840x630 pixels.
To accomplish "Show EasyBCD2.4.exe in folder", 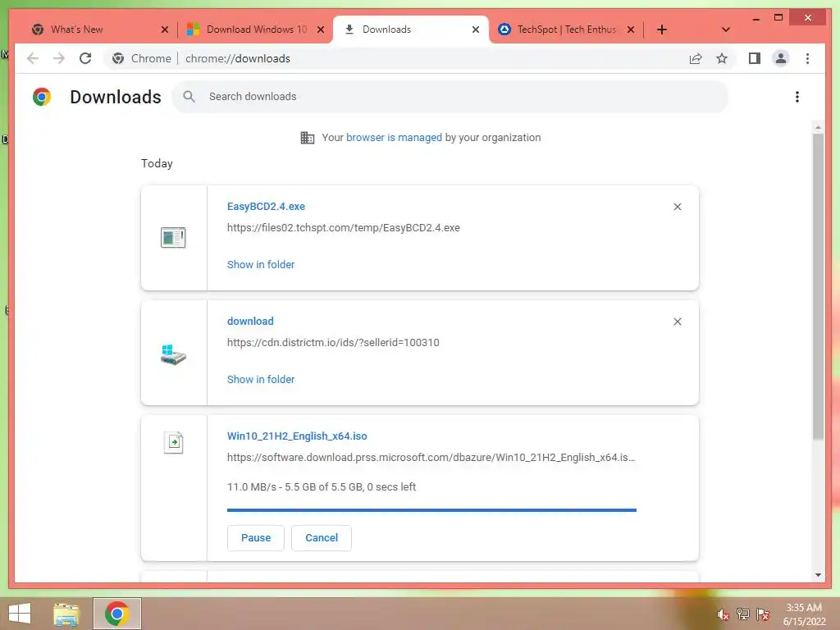I will tap(261, 265).
